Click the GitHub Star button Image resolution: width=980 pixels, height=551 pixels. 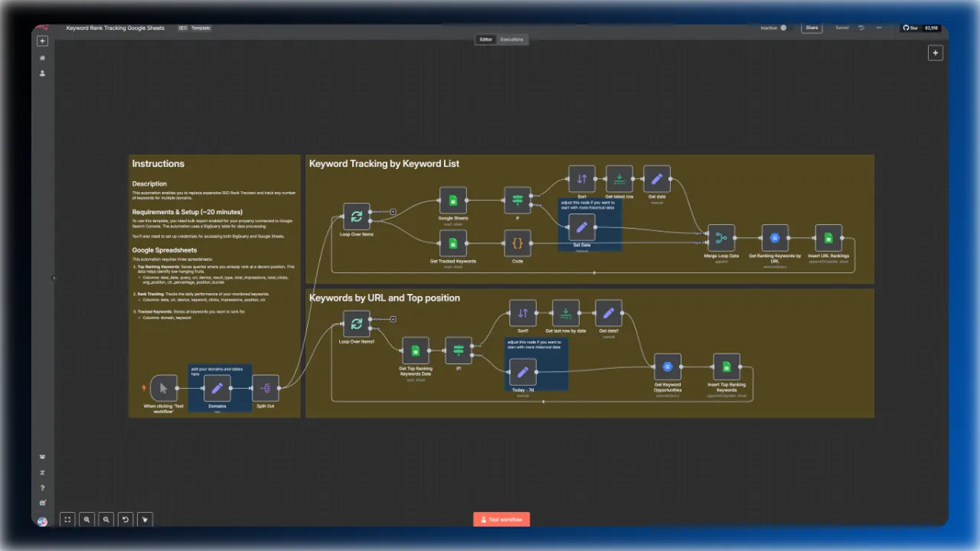910,28
